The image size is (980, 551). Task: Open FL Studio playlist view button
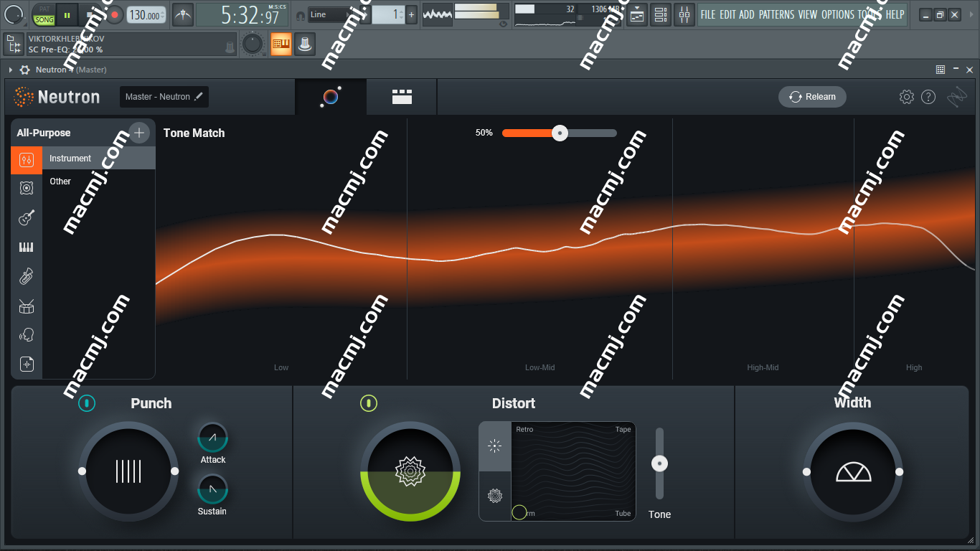[x=636, y=14]
